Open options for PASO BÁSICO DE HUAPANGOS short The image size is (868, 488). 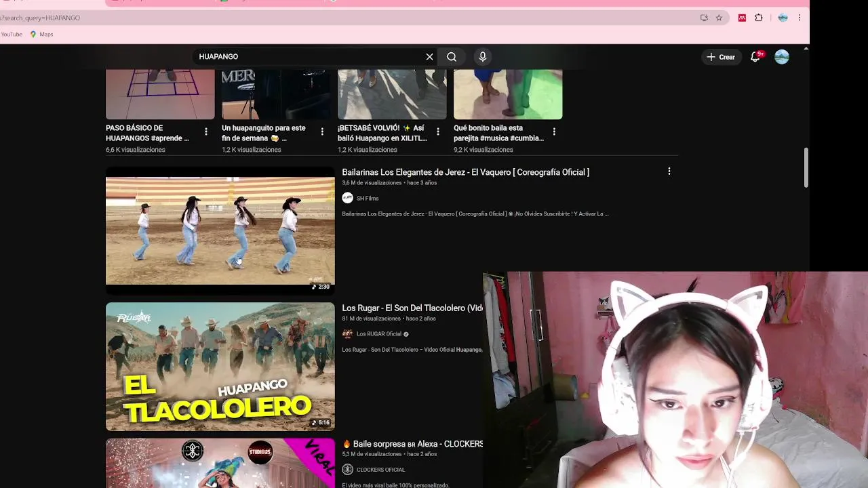point(206,131)
